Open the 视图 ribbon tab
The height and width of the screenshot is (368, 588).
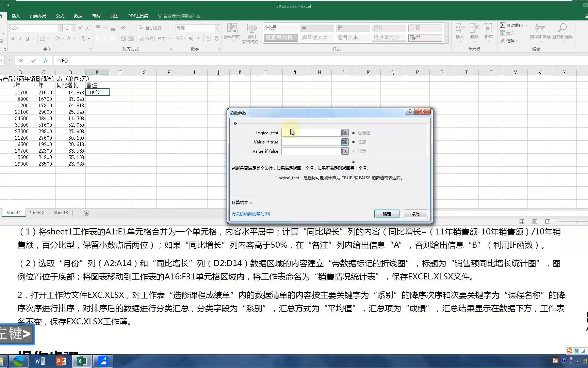114,16
